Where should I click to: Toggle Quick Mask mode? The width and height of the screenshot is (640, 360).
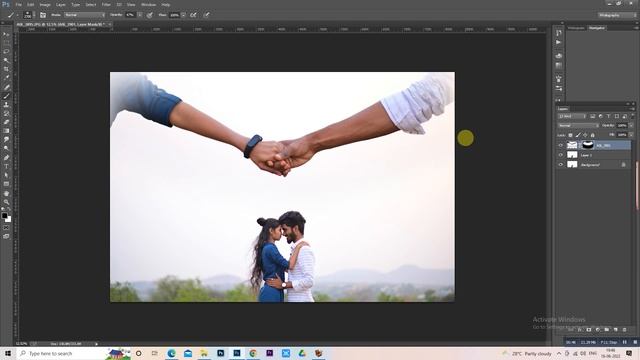[x=6, y=228]
